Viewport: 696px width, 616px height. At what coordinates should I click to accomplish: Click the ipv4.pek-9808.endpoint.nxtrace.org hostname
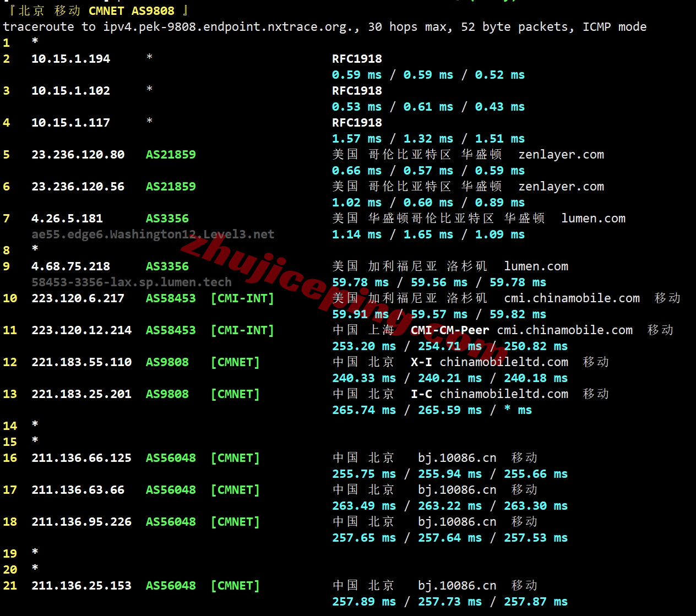[x=230, y=27]
